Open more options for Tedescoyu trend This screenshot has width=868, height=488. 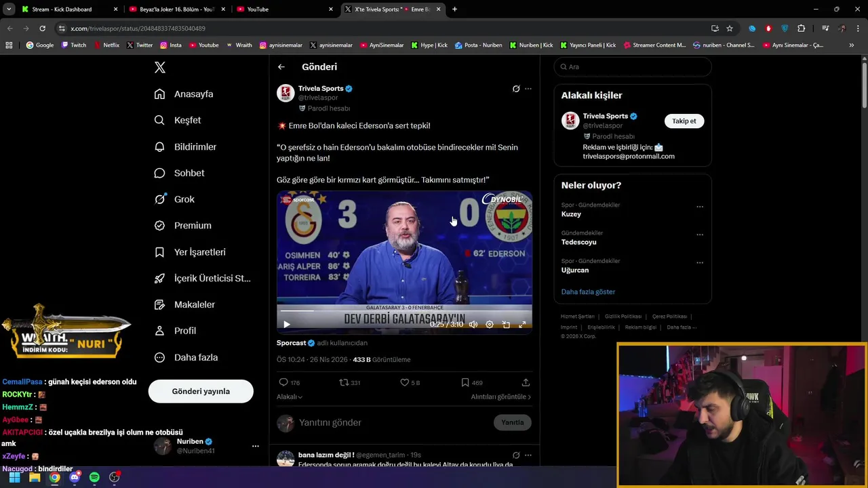click(x=700, y=235)
